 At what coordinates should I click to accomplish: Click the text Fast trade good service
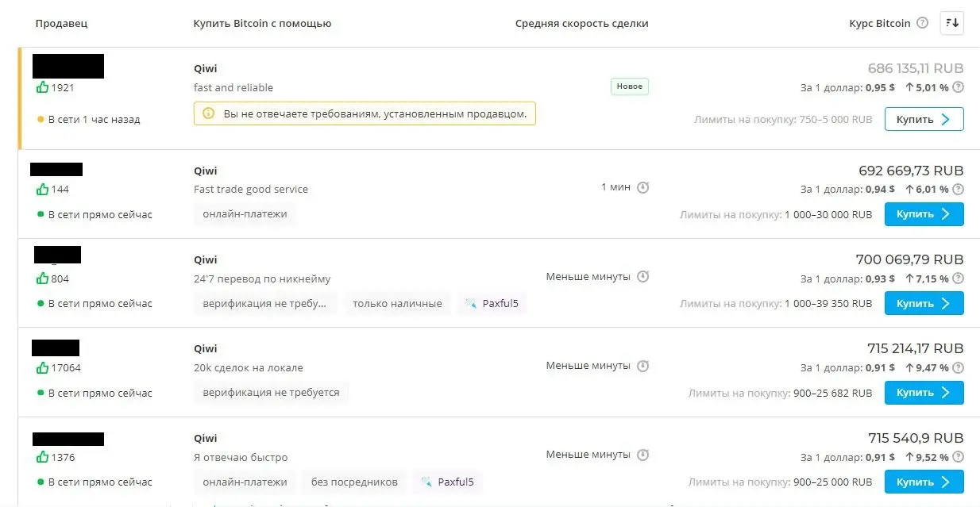click(251, 189)
